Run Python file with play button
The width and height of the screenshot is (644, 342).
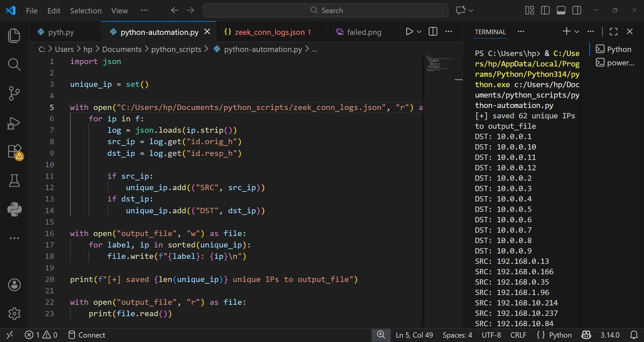tap(409, 32)
